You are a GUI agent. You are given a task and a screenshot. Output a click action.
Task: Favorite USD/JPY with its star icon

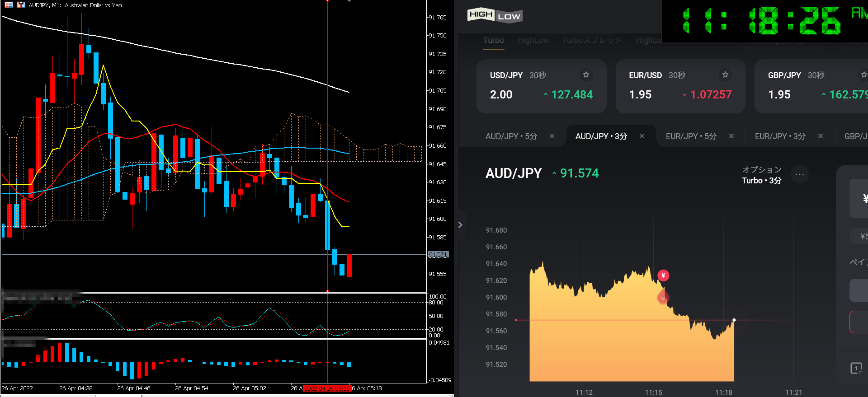click(x=586, y=75)
